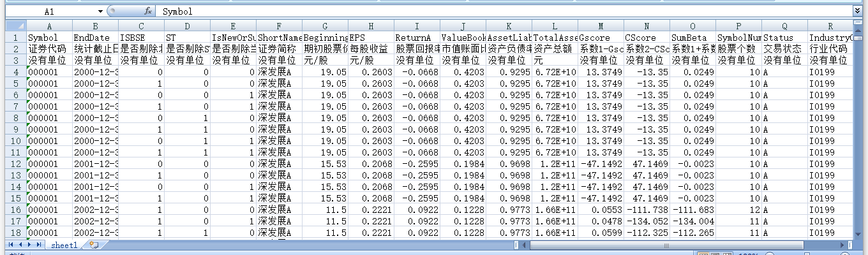Viewport: 868px width, 255px height.
Task: Click the Gscore value 0.0599
Action: click(601, 233)
